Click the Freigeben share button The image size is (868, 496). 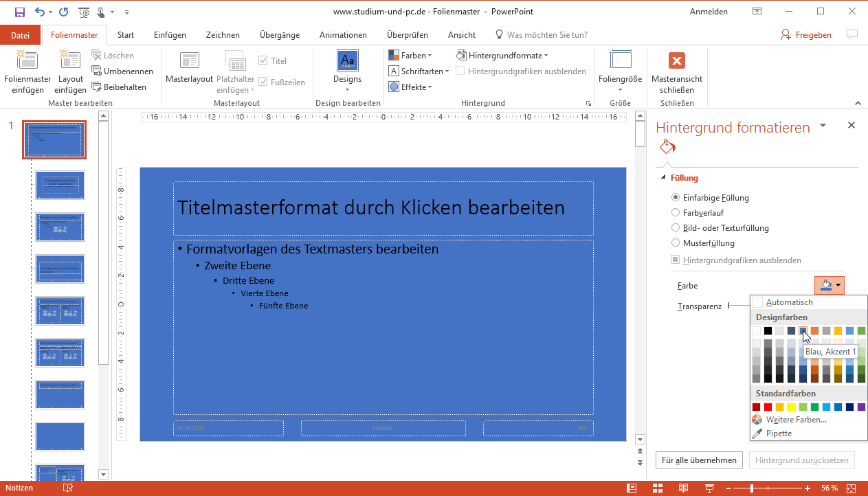tap(806, 35)
